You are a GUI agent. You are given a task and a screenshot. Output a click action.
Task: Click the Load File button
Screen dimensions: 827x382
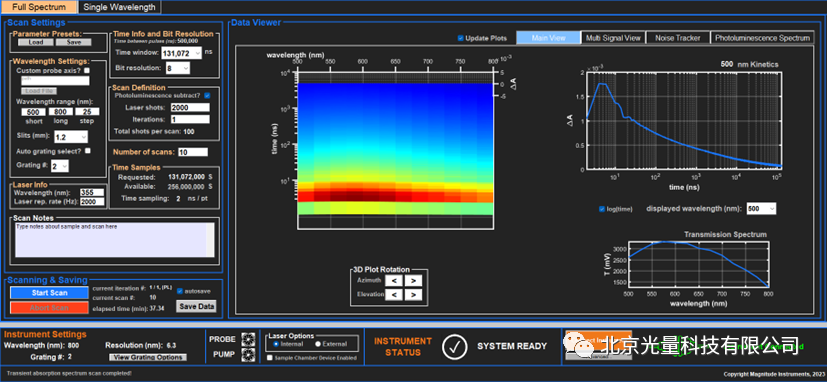pyautogui.click(x=40, y=91)
